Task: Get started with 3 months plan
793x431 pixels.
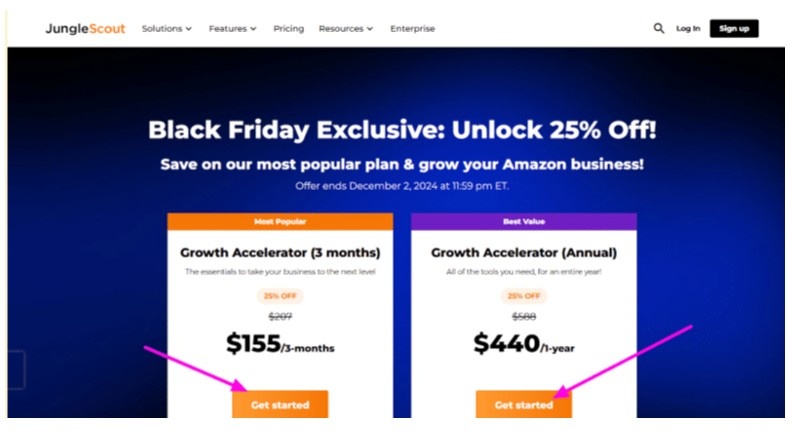Action: pos(280,404)
